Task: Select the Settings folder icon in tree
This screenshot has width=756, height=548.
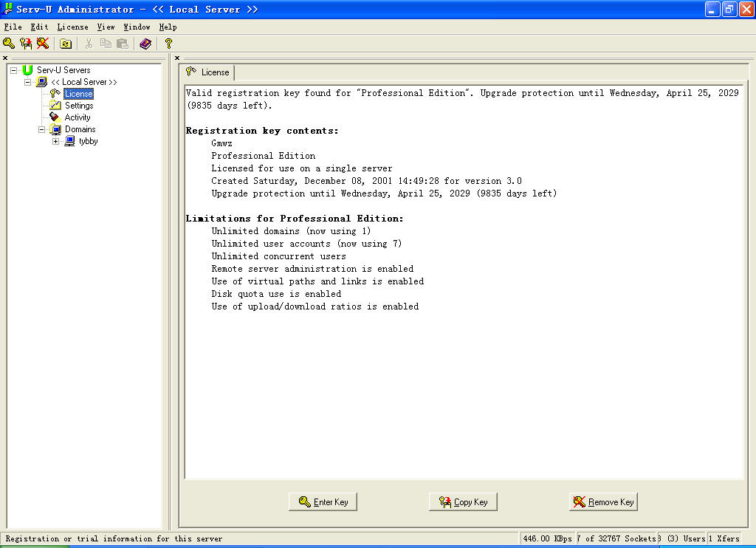Action: click(x=55, y=106)
